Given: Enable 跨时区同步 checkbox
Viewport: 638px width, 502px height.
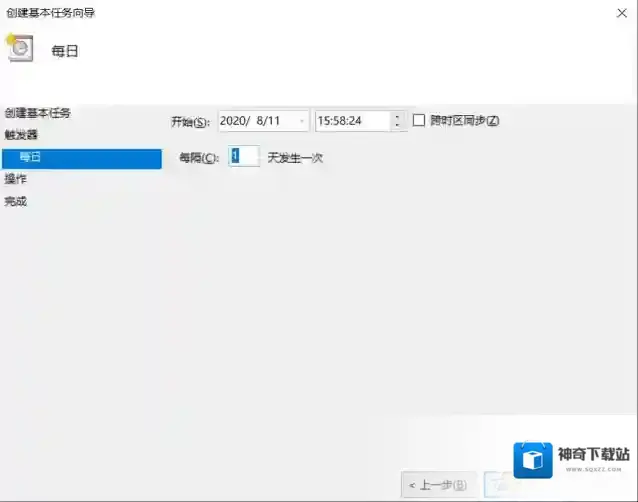Looking at the screenshot, I should tap(420, 120).
